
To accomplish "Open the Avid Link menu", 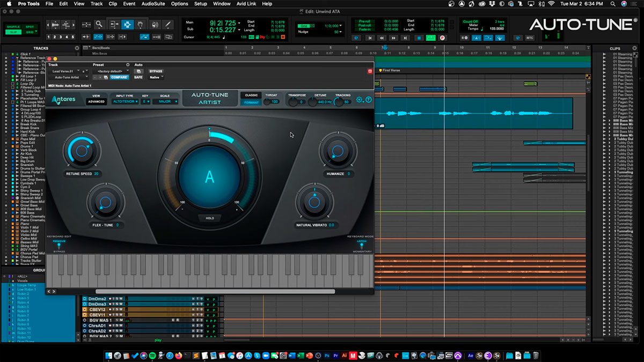I will coord(246,3).
